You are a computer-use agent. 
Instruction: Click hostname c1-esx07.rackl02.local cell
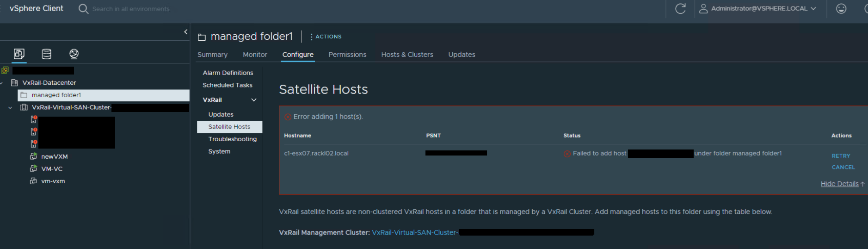(316, 153)
